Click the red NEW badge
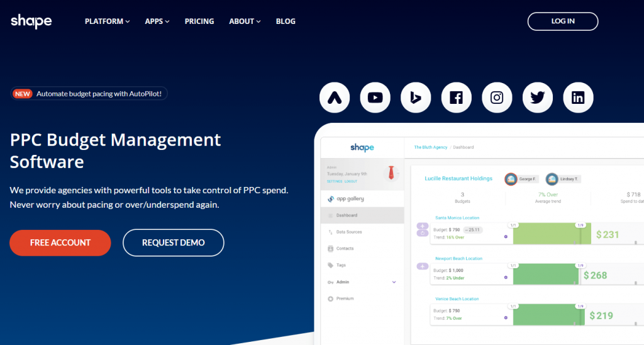 coord(22,94)
